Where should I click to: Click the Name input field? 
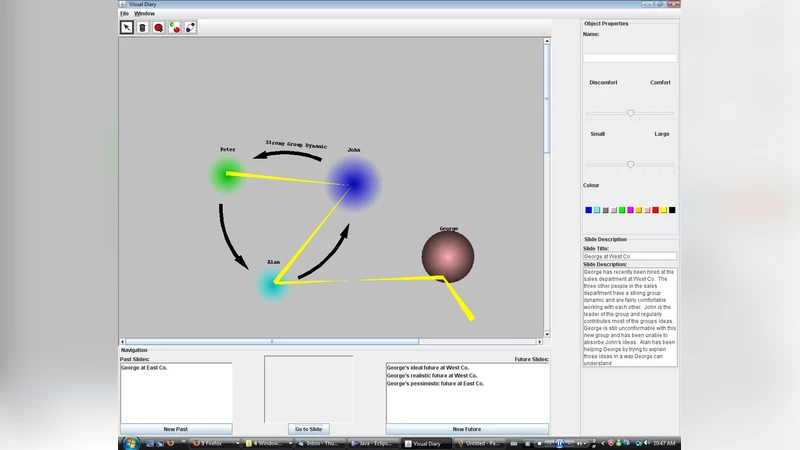point(630,58)
